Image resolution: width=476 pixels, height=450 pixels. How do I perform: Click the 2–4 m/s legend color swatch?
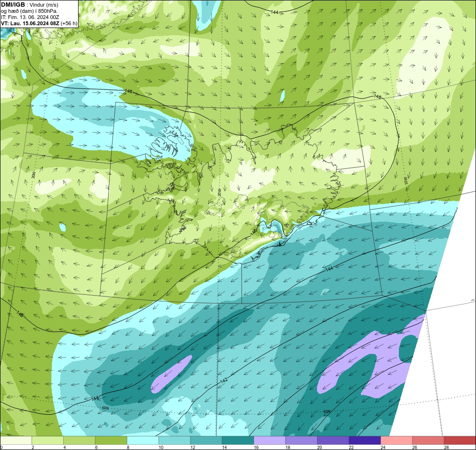coord(48,440)
